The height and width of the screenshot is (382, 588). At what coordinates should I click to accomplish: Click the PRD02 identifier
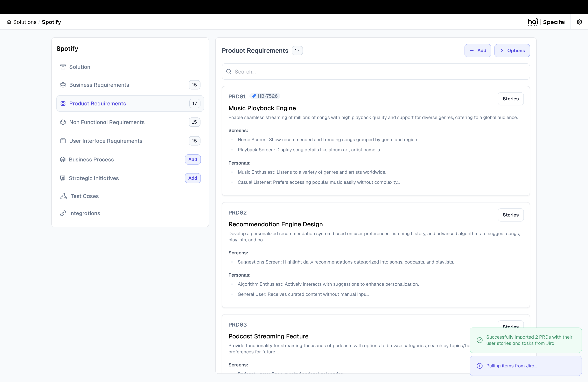click(237, 213)
